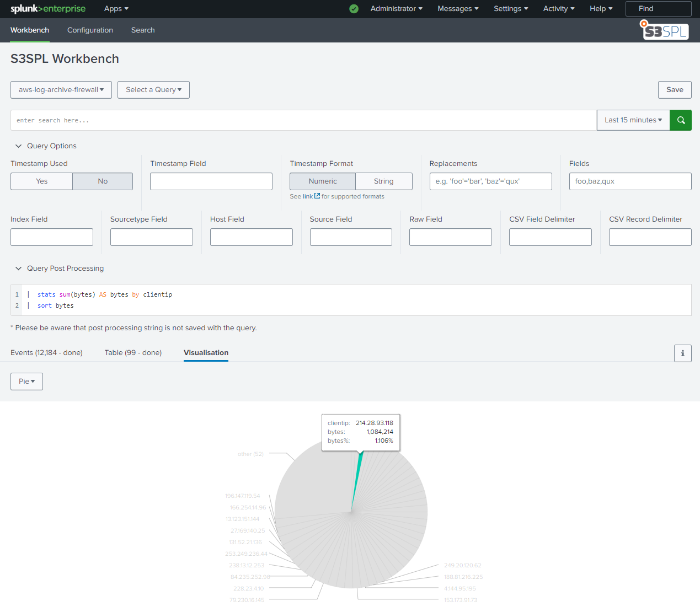Open the "Last 15 minutes" time range picker

pos(632,120)
